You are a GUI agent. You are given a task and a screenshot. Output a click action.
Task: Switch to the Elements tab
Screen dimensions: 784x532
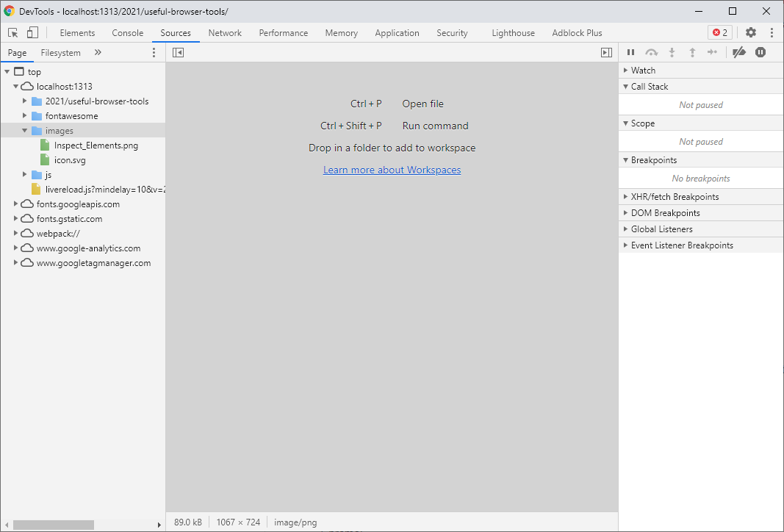[x=77, y=33]
